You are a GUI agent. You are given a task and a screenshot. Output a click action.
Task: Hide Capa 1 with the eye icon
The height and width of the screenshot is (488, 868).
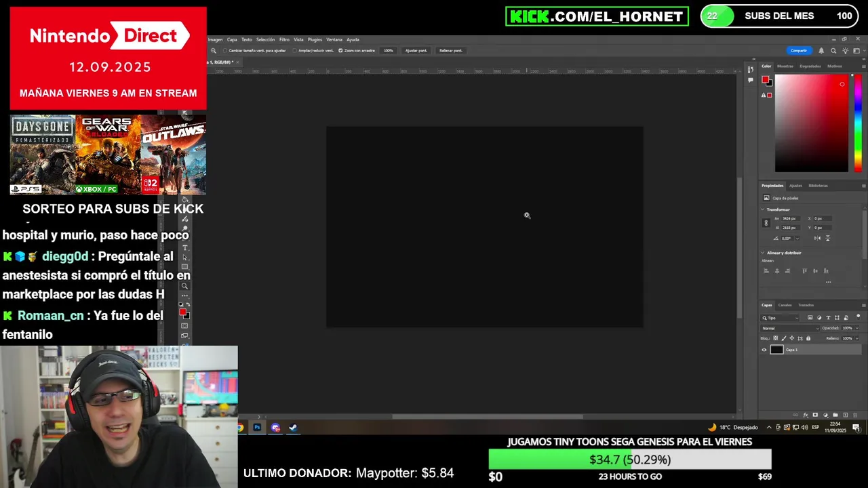pos(764,350)
